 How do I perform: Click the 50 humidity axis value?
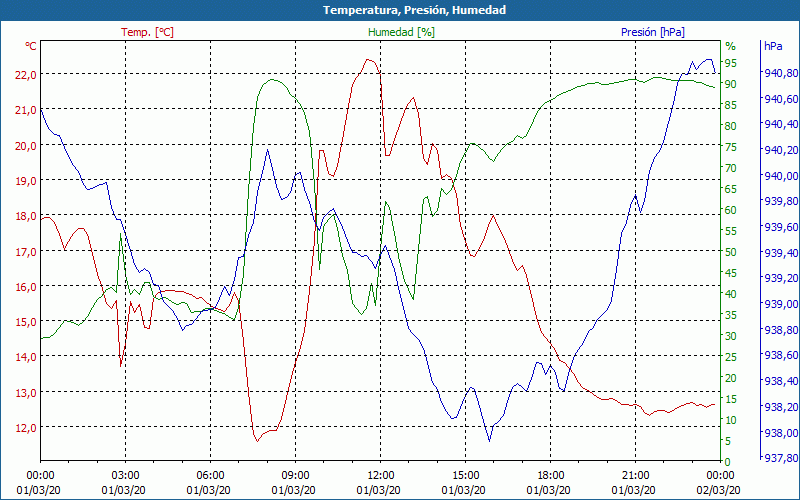tap(731, 252)
